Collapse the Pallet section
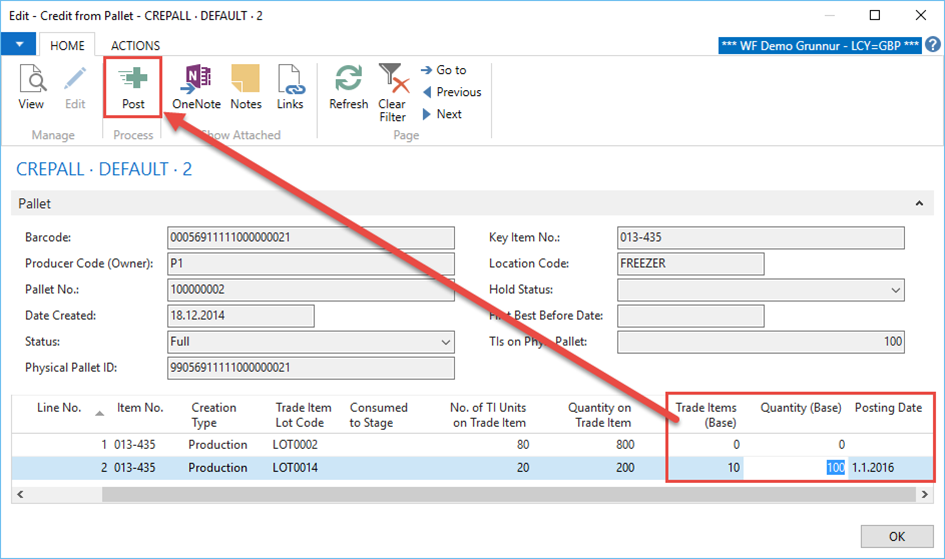 point(919,204)
